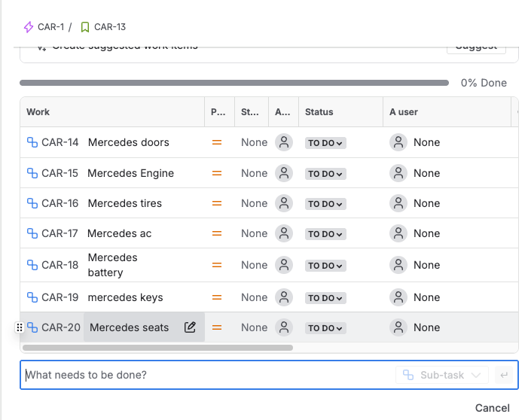Edit summary of Mercedes seats pencil icon
This screenshot has height=420, width=528.
pos(190,327)
